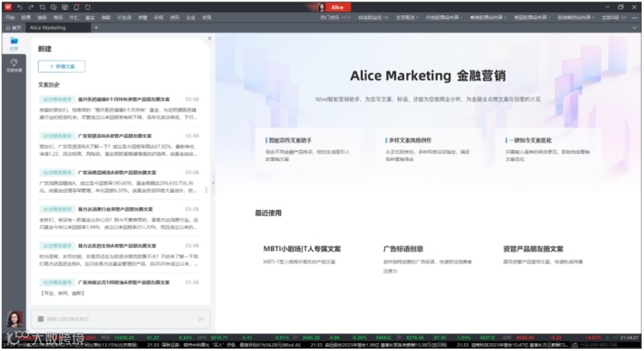Open the 资管 menu
Screen dimensions: 644x351
click(x=143, y=18)
